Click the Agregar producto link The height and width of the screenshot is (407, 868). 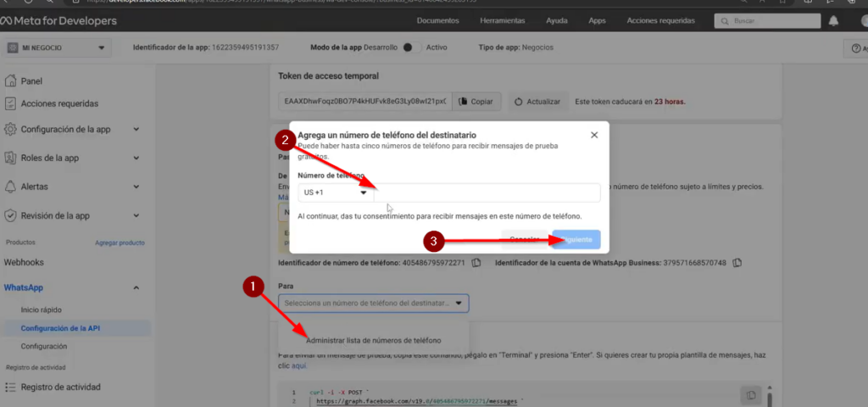point(120,243)
